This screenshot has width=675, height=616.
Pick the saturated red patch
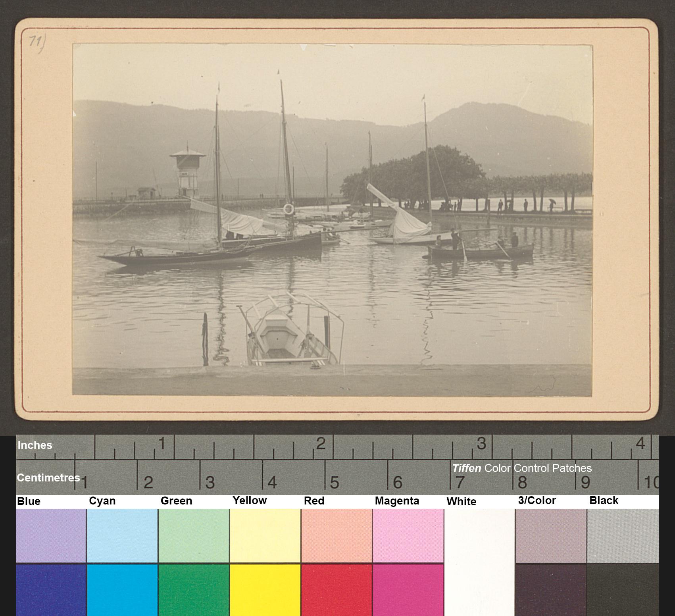coord(337,590)
